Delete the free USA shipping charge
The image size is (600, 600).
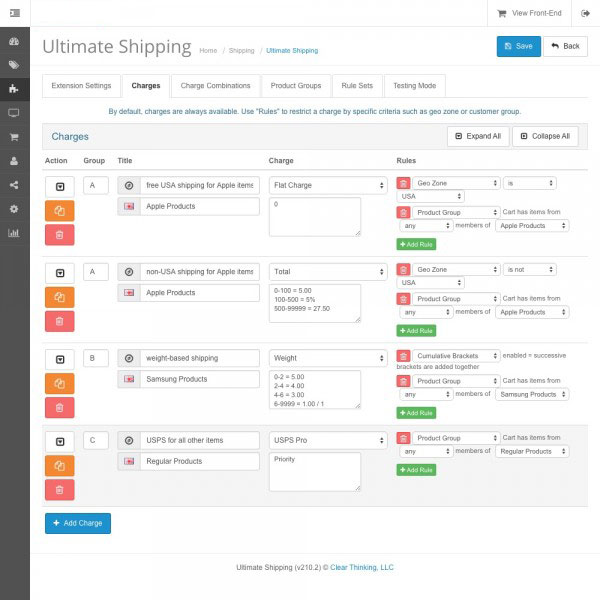[59, 234]
